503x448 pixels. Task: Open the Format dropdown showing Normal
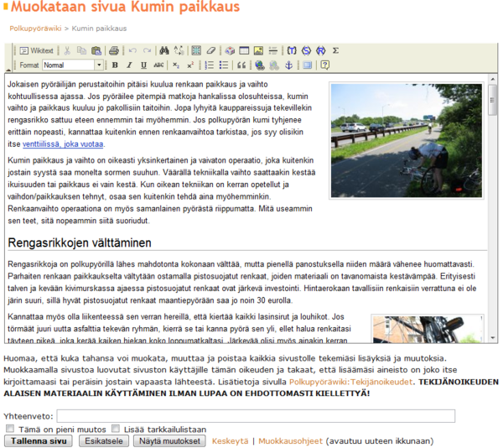click(x=72, y=65)
